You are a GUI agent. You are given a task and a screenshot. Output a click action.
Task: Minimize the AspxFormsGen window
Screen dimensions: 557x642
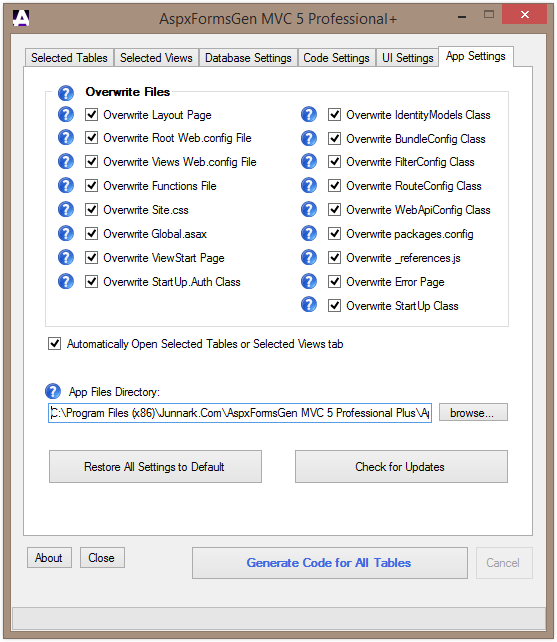(462, 17)
